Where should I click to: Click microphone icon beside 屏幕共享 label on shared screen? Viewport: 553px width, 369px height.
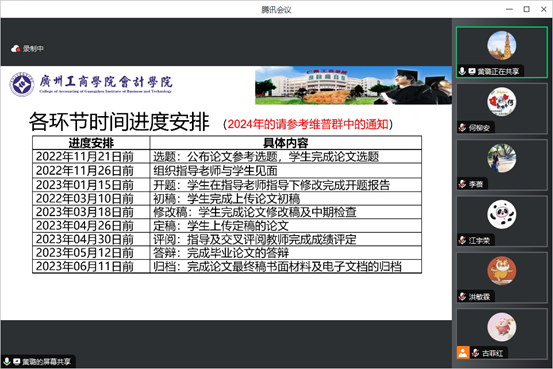click(7, 361)
